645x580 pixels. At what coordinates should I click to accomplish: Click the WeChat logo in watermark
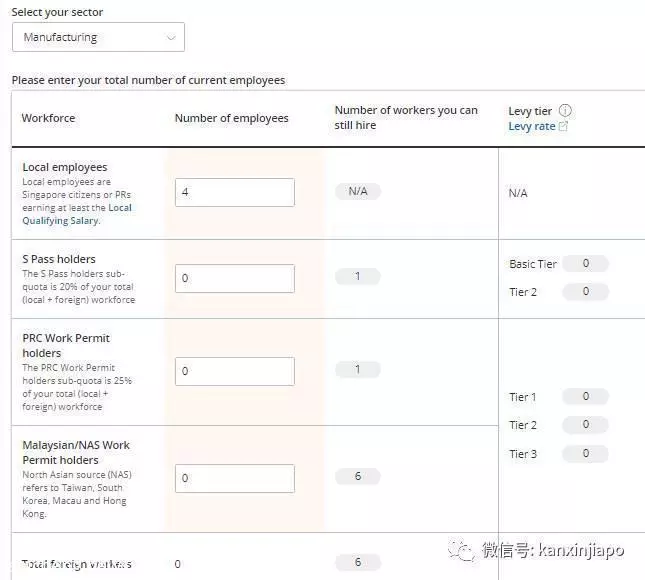click(x=461, y=550)
